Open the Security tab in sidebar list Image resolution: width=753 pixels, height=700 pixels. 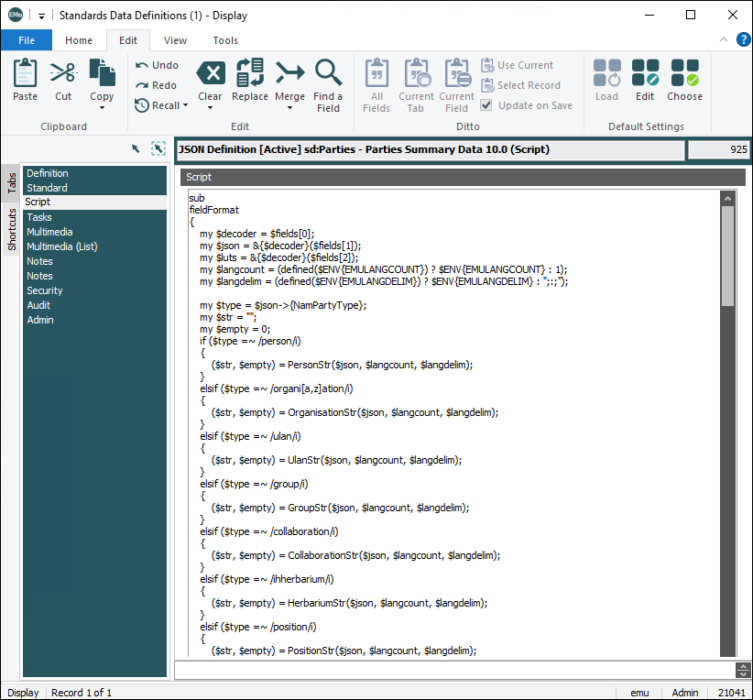click(45, 290)
